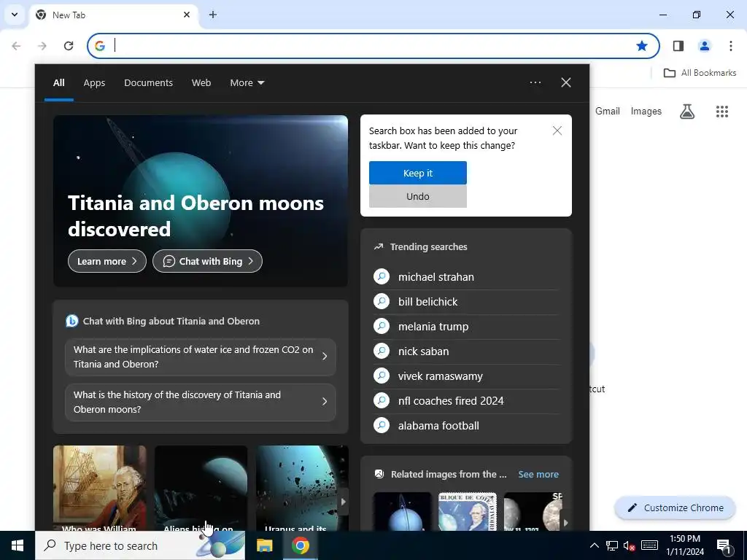The image size is (747, 560).
Task: Expand the More dropdown
Action: (x=247, y=83)
